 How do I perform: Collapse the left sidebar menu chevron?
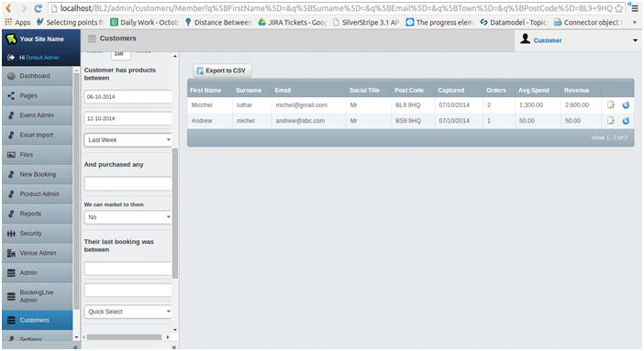(x=75, y=347)
